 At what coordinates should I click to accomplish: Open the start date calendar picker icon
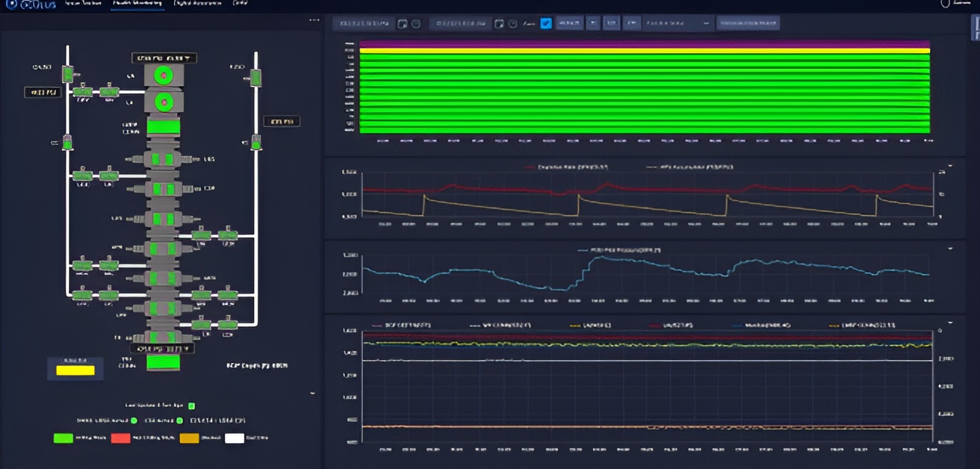point(403,23)
